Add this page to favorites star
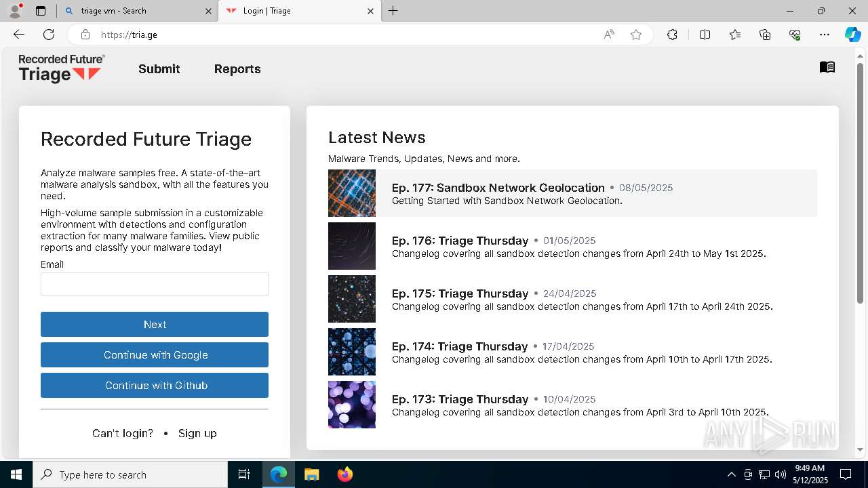The image size is (868, 488). coord(636,35)
